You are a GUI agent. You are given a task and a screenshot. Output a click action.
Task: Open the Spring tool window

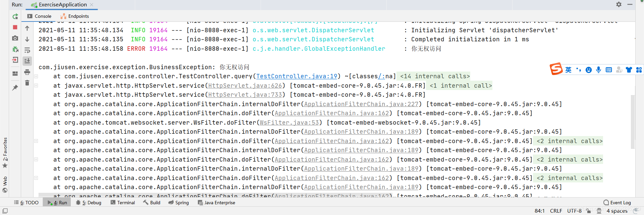(x=178, y=203)
